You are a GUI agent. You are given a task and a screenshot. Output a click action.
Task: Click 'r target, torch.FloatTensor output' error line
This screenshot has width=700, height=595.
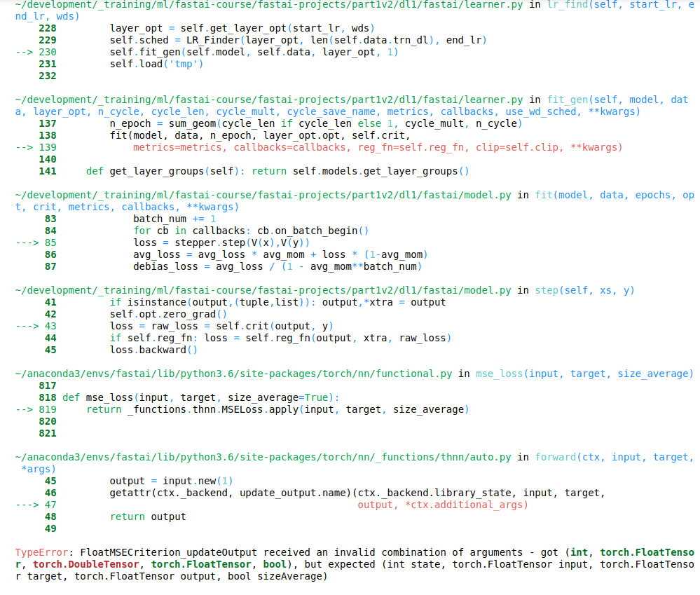tap(172, 576)
